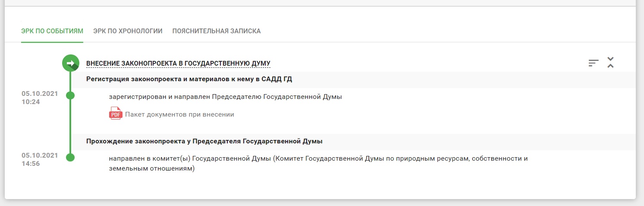
Task: Select heading Прохождение законопроекта у Председателя
Action: pos(204,141)
